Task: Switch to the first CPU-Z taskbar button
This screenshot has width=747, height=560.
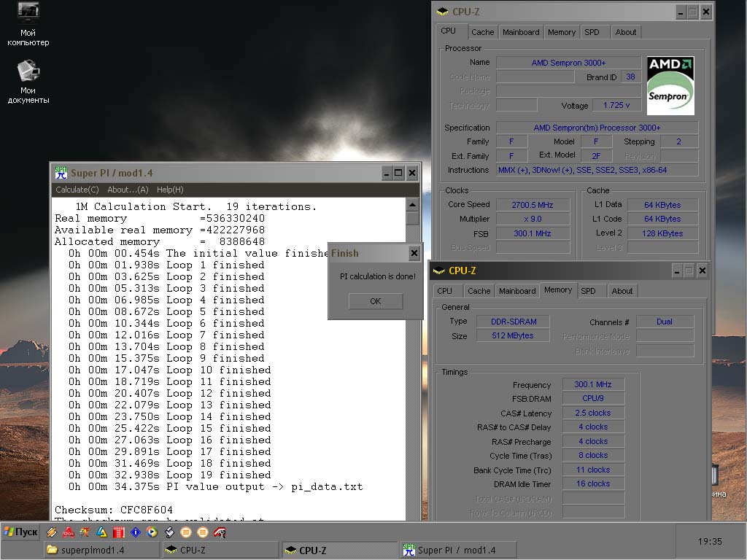Action: point(220,550)
